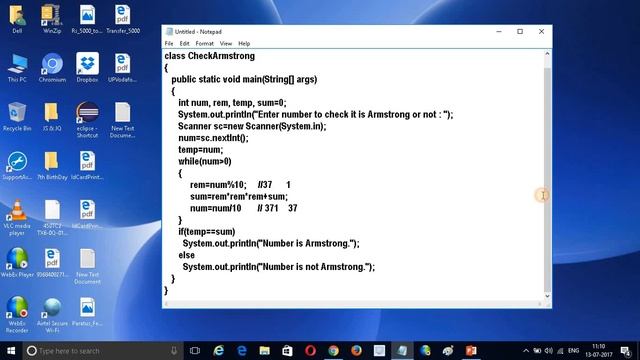The height and width of the screenshot is (360, 640).
Task: Click the line 'sum=rem*rem*rem+sum;'
Action: tap(239, 196)
